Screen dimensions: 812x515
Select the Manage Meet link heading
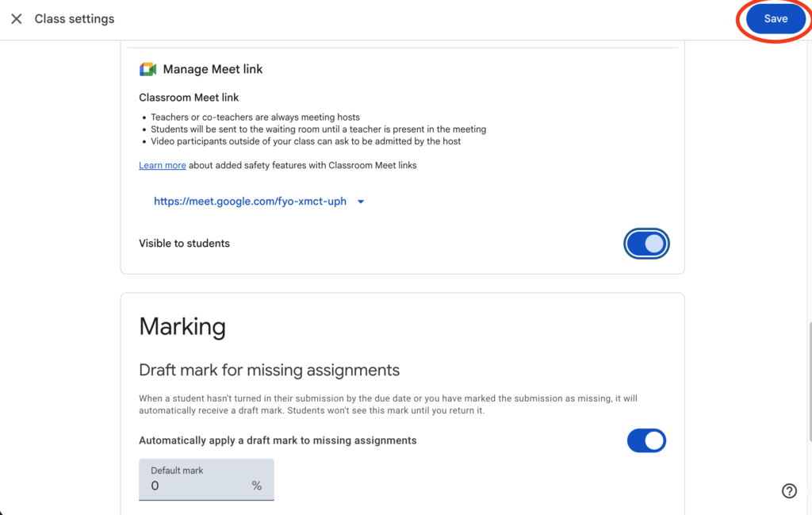pos(213,69)
